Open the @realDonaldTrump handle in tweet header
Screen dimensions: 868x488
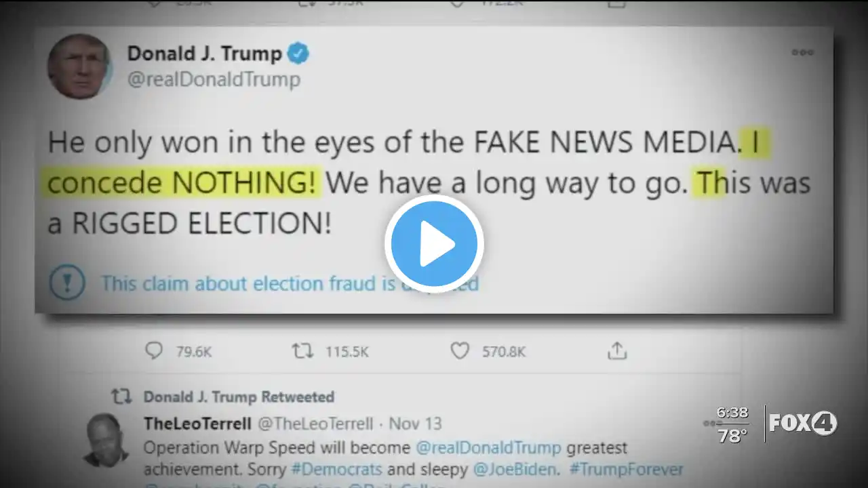point(214,80)
